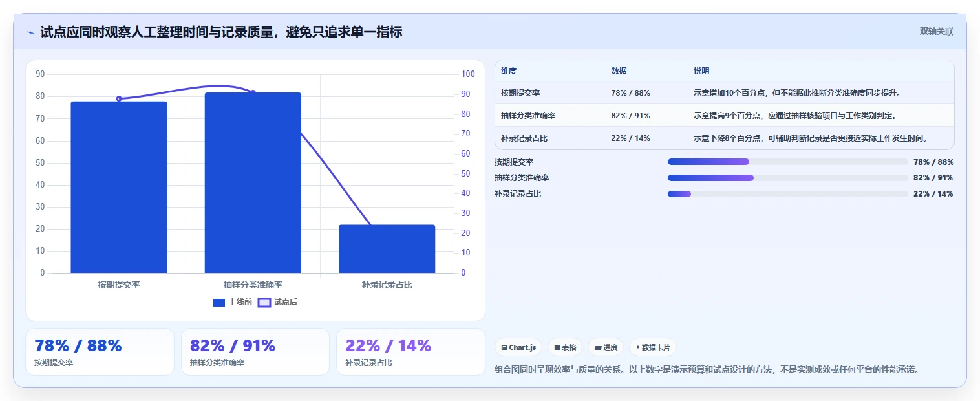Click the 82% / 91% label beside the progress bar
This screenshot has width=980, height=401.
(933, 178)
